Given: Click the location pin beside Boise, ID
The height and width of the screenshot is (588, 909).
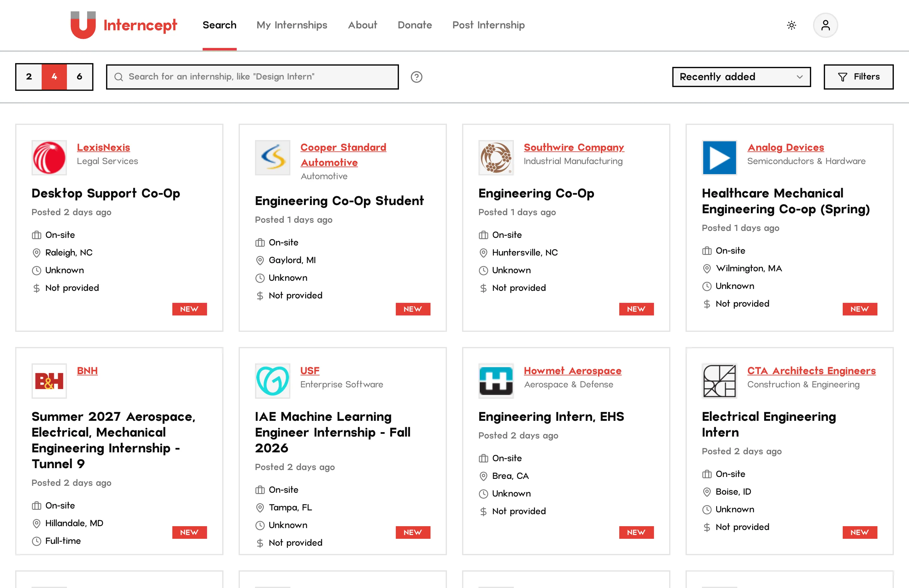Looking at the screenshot, I should 707,492.
